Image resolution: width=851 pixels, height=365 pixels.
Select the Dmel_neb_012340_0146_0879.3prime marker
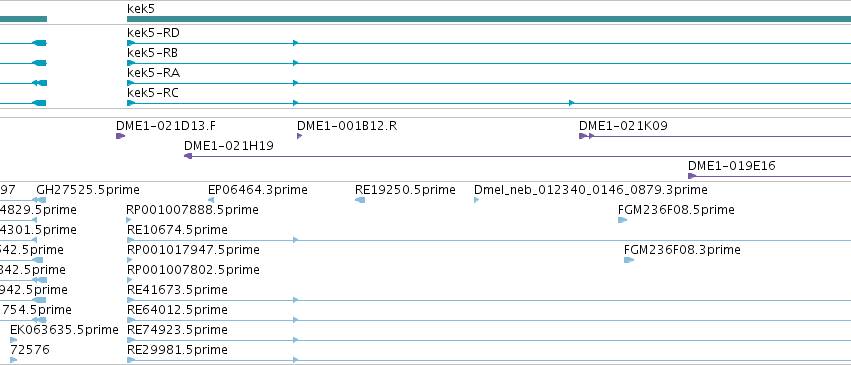pos(477,200)
